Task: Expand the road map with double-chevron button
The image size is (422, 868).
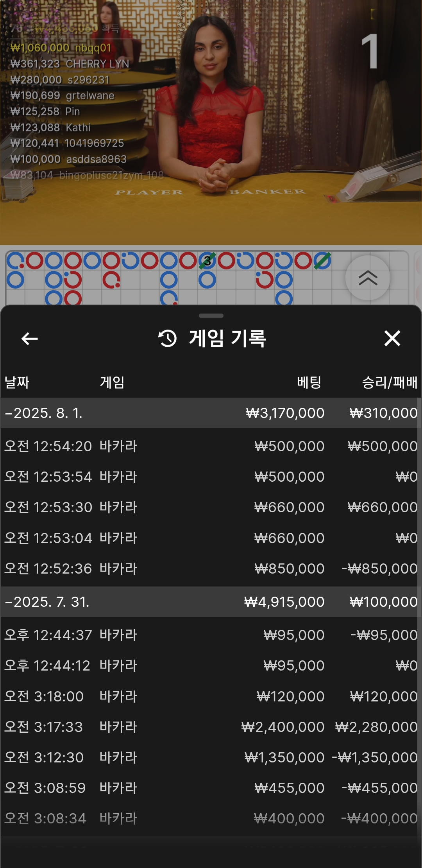Action: [x=368, y=278]
